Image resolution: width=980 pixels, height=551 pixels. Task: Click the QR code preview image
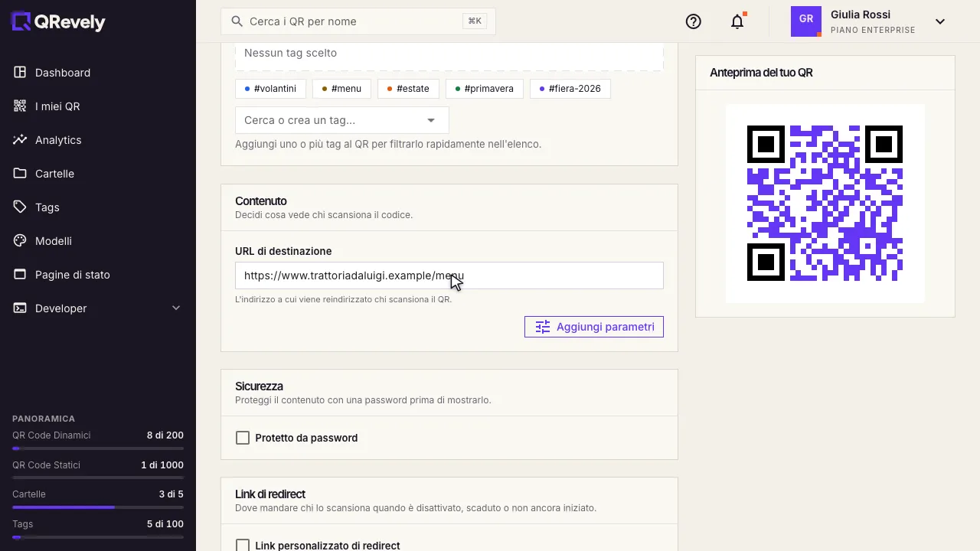click(825, 204)
